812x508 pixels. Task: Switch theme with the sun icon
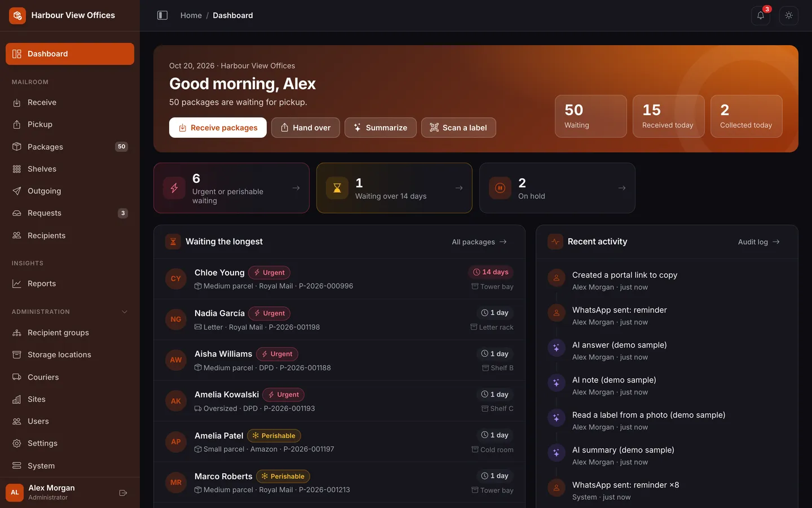[x=789, y=15]
